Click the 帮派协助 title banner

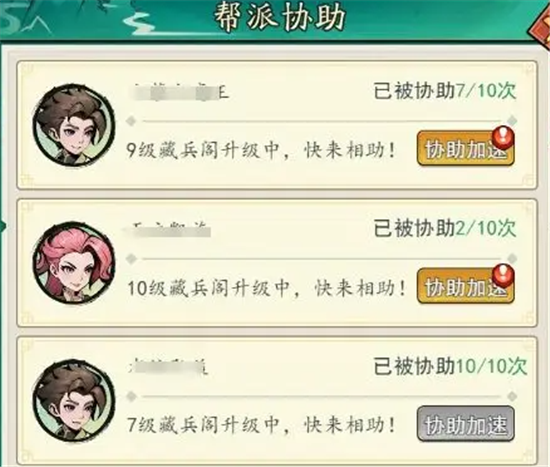(280, 17)
